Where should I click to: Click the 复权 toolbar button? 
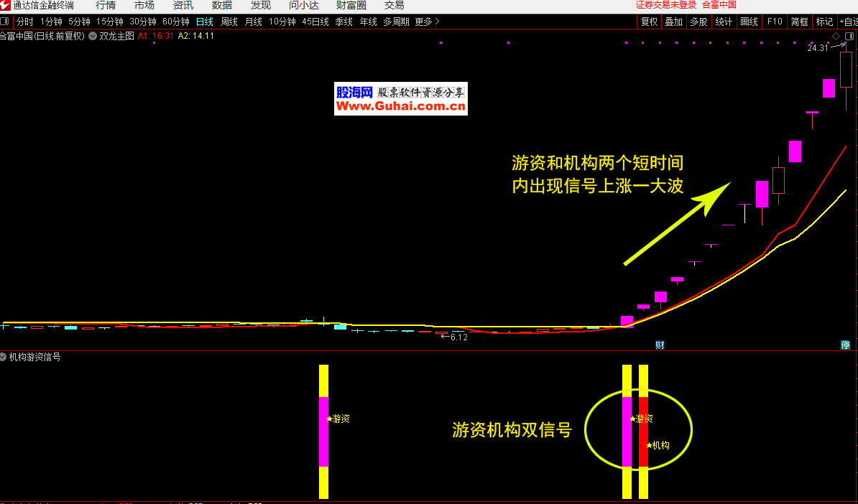tap(649, 22)
